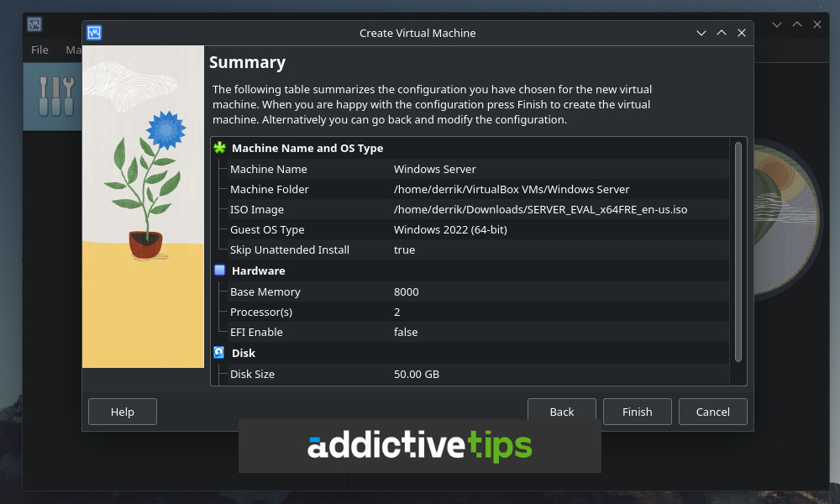Screen dimensions: 840x504
Task: Click the down chevron on the dialog titlebar
Action: click(701, 33)
